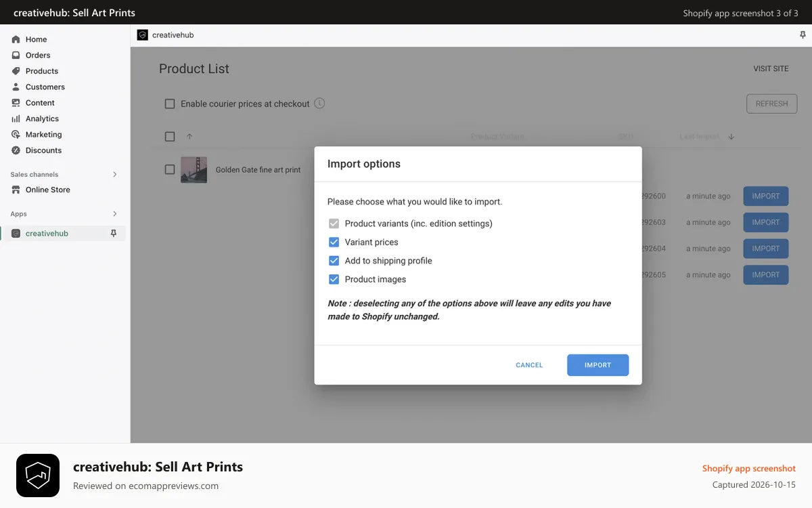Sort by the up arrow column header
The width and height of the screenshot is (812, 508).
click(189, 137)
